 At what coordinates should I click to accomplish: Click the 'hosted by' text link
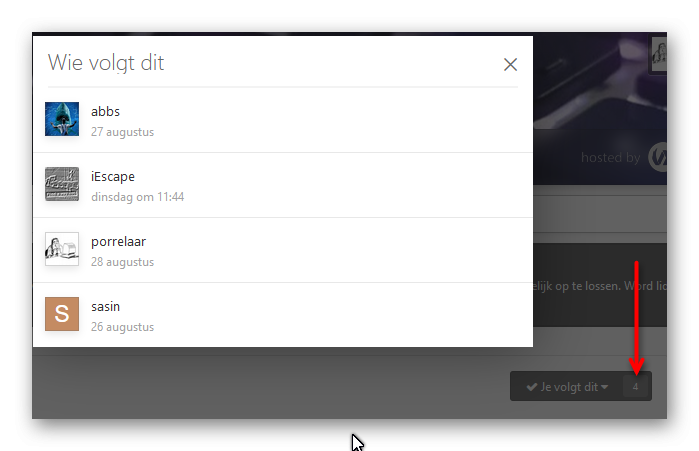coord(610,157)
